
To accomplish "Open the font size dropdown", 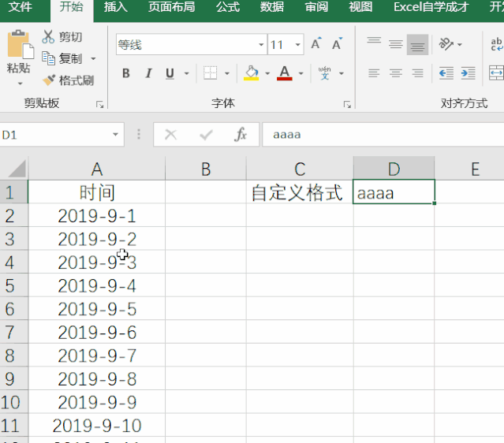I will coord(297,44).
